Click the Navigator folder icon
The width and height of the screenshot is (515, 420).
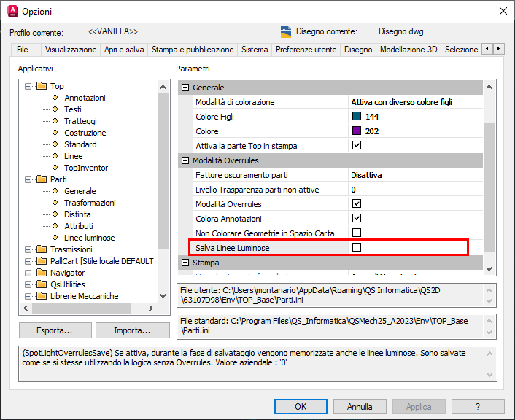coord(40,273)
